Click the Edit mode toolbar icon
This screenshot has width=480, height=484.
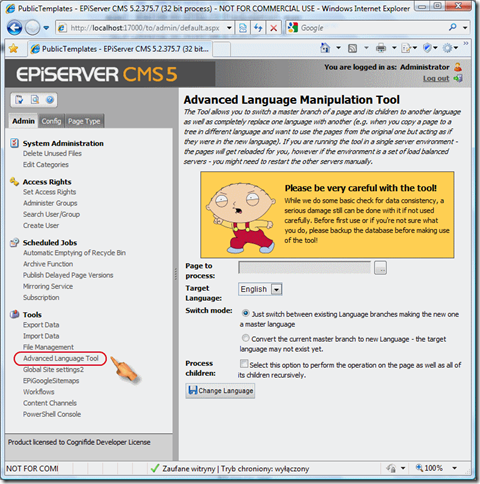coord(19,100)
